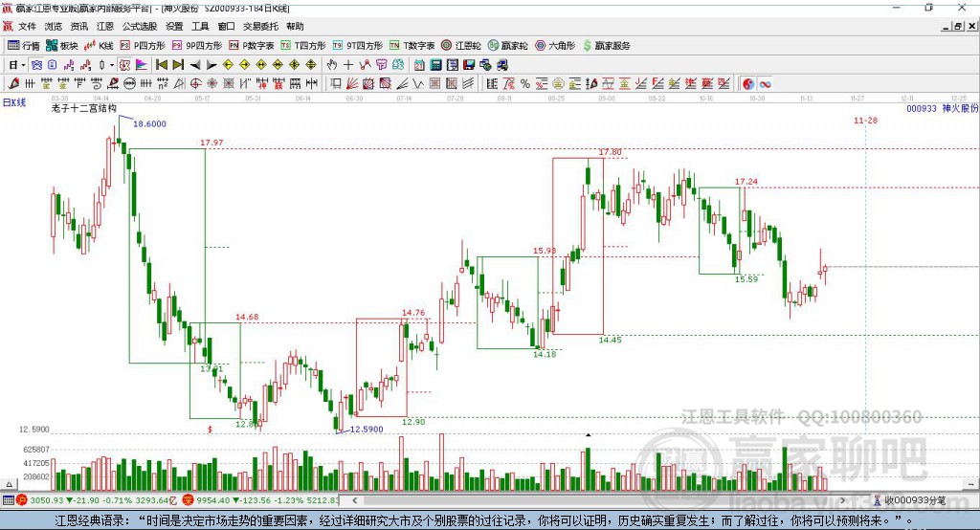Click the 000933 stock code label
Viewport: 980px width, 530px height.
click(x=922, y=108)
